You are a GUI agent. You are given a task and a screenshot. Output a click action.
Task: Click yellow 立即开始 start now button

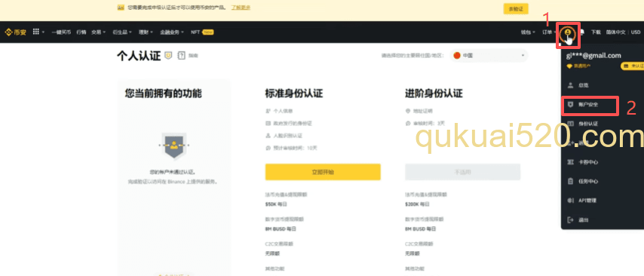(323, 172)
